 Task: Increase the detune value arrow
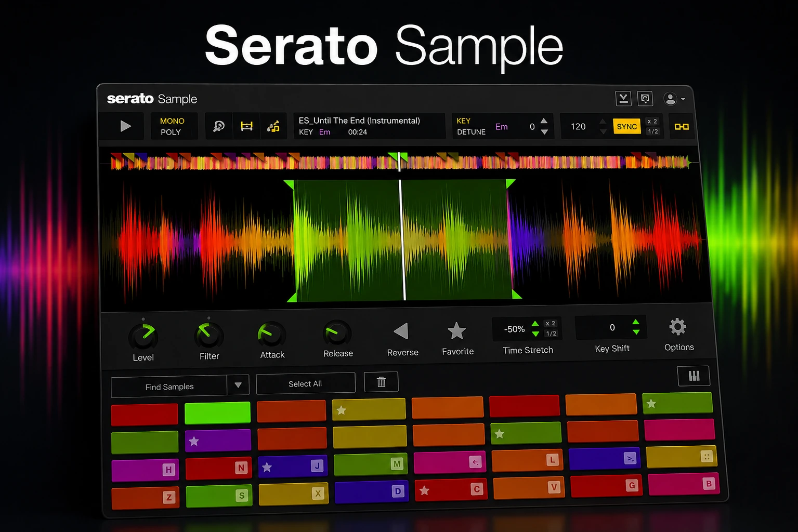coord(544,121)
